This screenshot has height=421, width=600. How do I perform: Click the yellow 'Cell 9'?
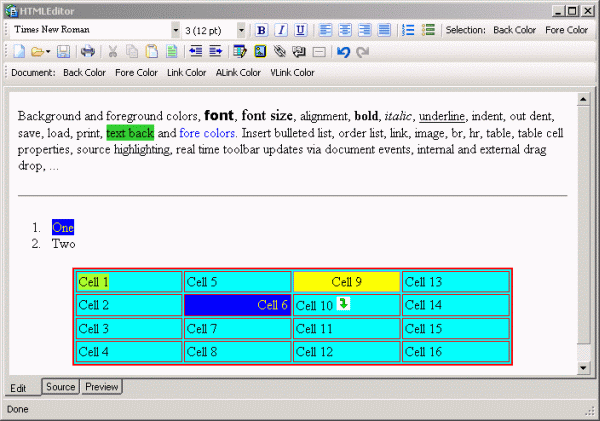[347, 282]
